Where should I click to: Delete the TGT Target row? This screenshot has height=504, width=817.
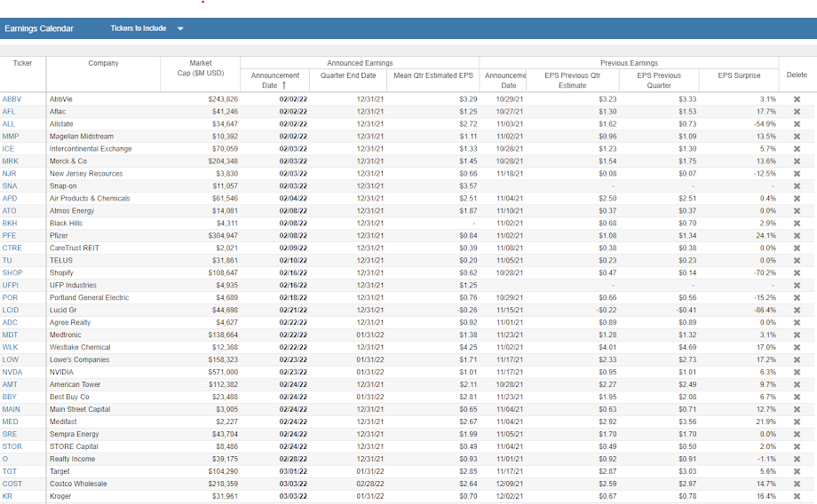[x=797, y=472]
